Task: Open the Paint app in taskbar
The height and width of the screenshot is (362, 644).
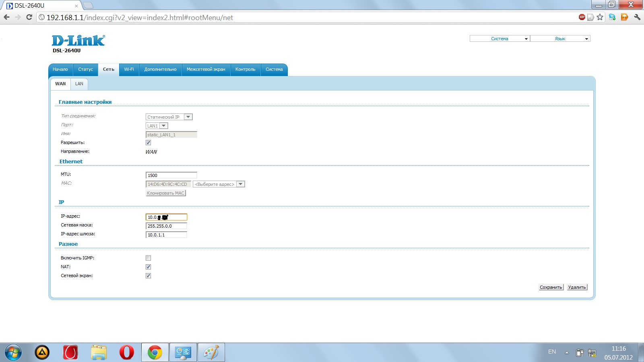Action: (211, 352)
